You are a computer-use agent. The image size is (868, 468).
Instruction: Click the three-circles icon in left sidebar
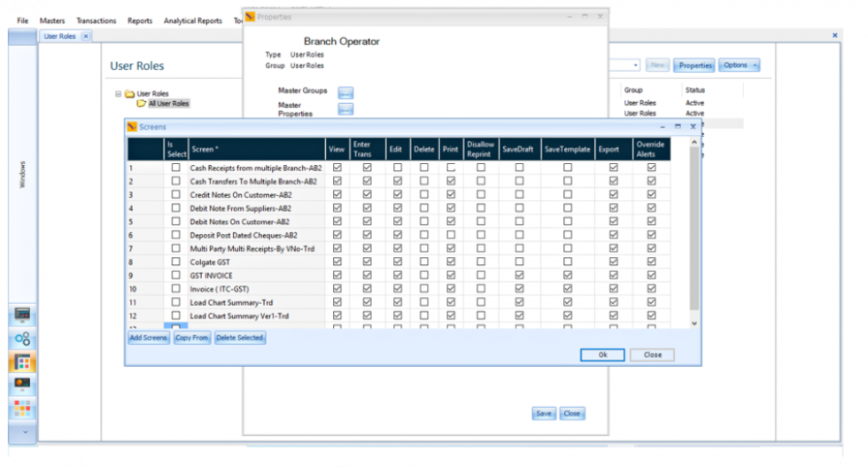pyautogui.click(x=23, y=339)
